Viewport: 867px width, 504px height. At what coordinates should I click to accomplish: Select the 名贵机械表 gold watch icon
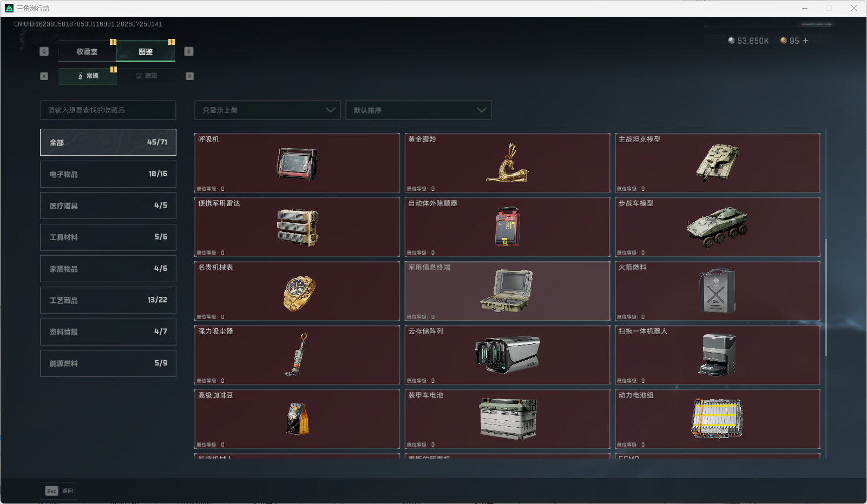[299, 293]
